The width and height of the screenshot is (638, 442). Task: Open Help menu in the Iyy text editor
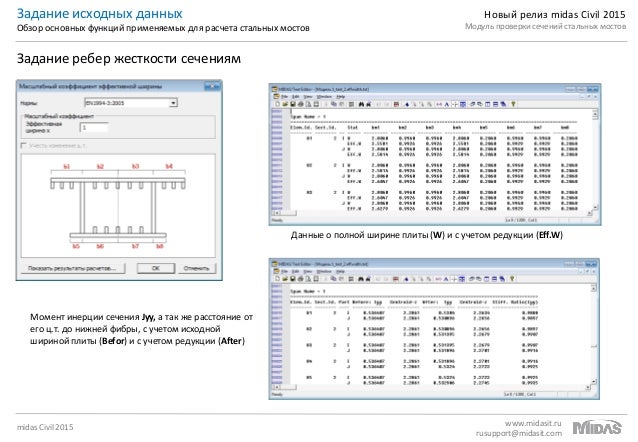pos(341,271)
